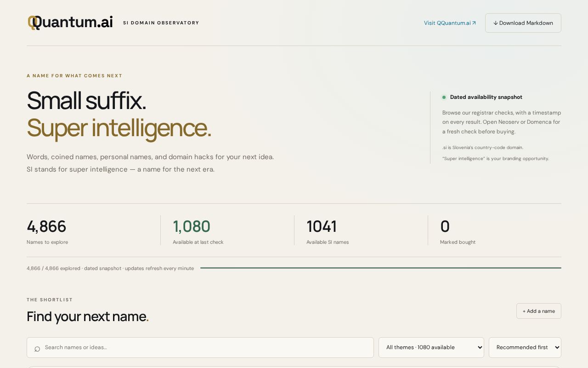Click the Download Markdown button
Image resolution: width=588 pixels, height=368 pixels.
click(x=523, y=23)
